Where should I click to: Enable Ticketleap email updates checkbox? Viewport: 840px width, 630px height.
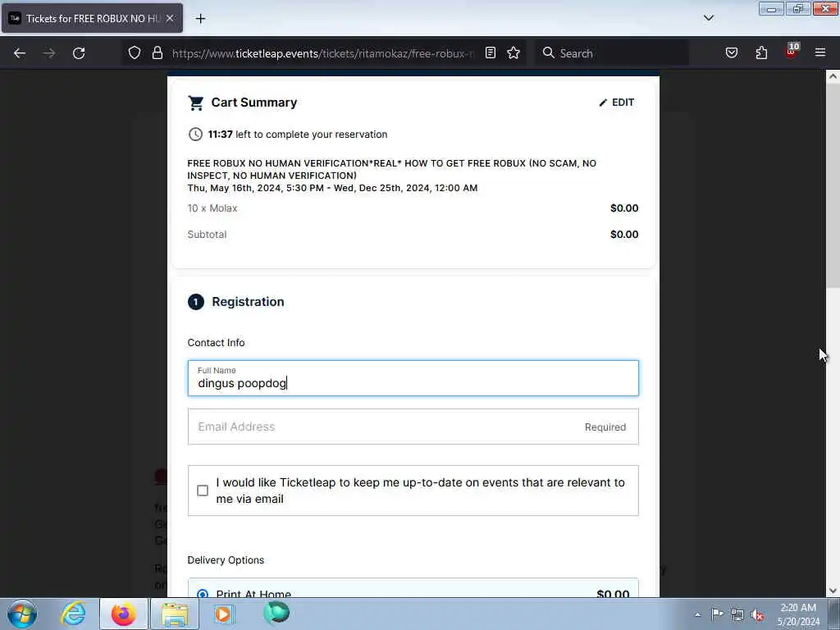203,491
